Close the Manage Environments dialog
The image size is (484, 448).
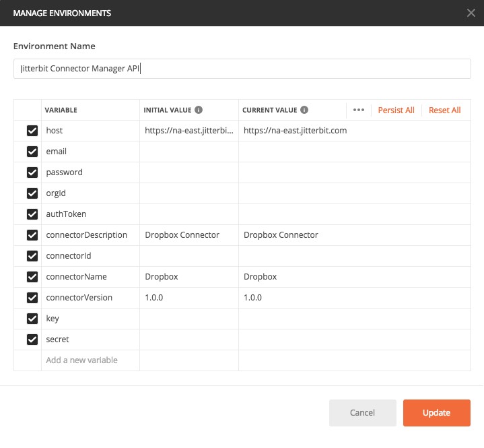[472, 13]
